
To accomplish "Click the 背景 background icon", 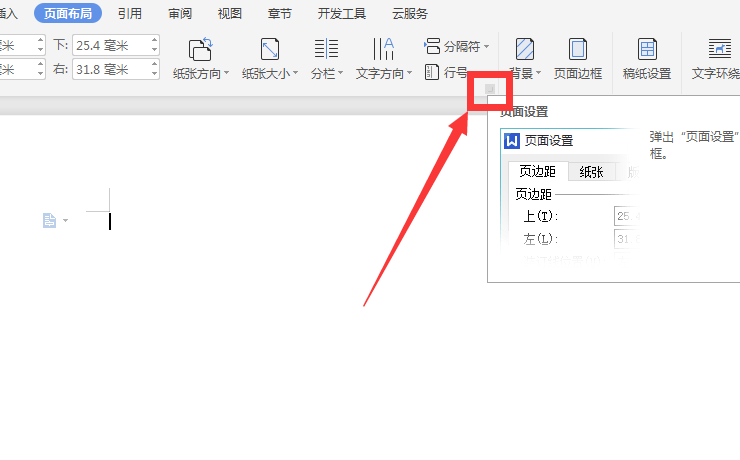I will (x=525, y=49).
